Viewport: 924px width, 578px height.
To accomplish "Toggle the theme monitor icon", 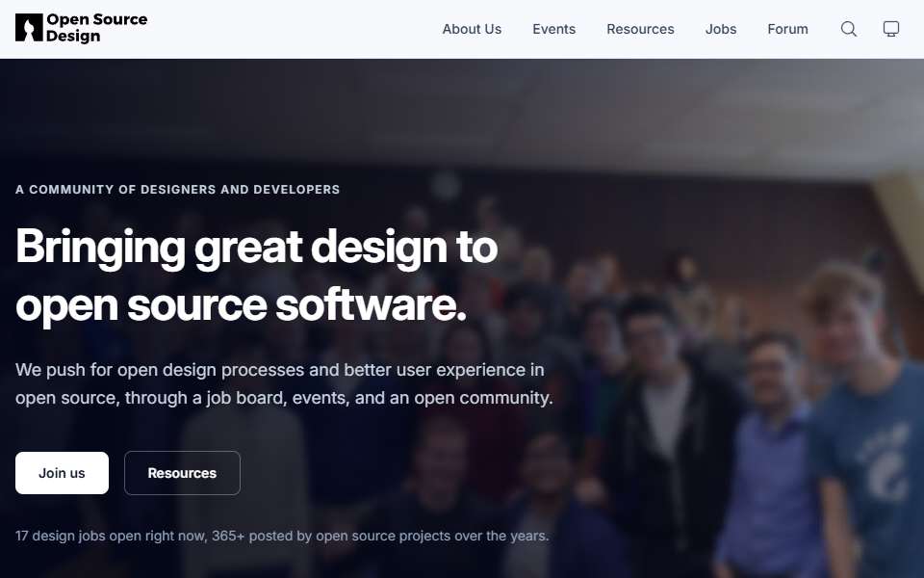I will [891, 29].
